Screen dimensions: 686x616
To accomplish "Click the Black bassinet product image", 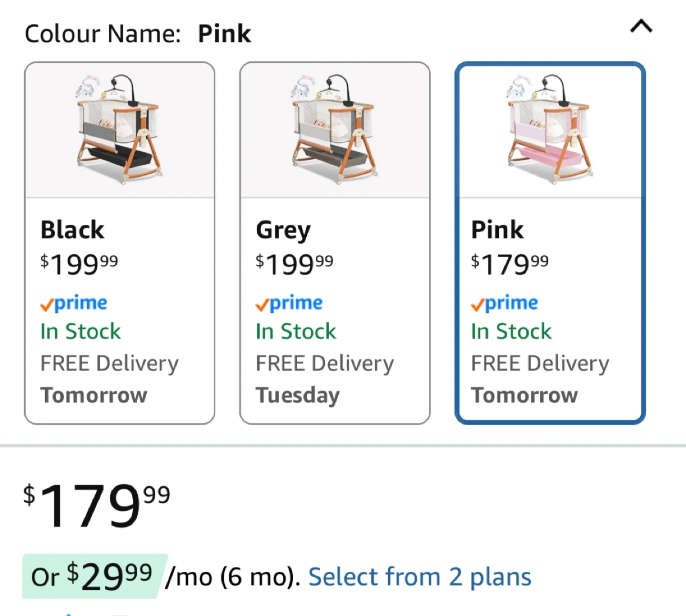I will (120, 129).
